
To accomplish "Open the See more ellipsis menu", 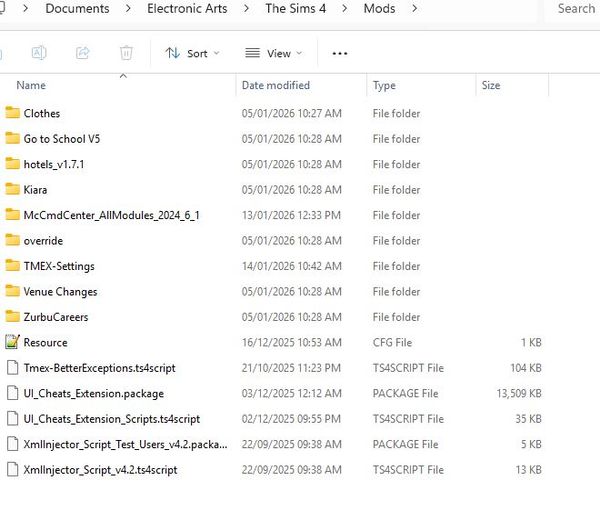I will coord(340,53).
